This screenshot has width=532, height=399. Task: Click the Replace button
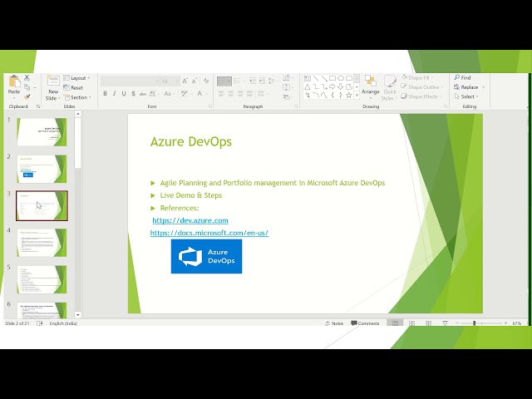pyautogui.click(x=470, y=87)
